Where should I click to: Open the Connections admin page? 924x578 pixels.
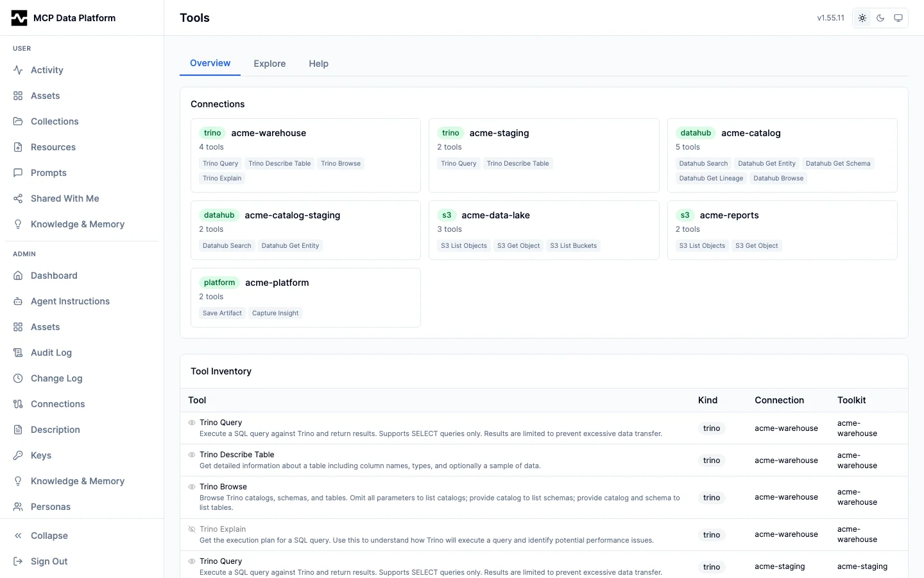click(x=58, y=404)
